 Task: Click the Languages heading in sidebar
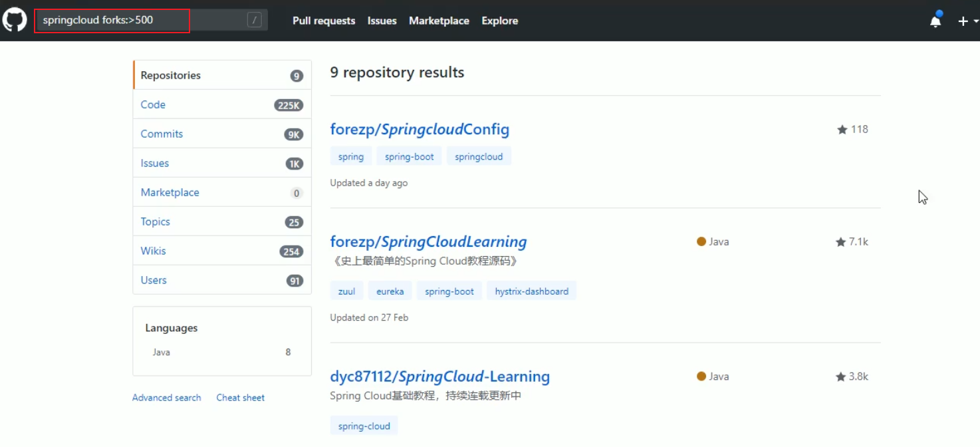[x=172, y=328]
